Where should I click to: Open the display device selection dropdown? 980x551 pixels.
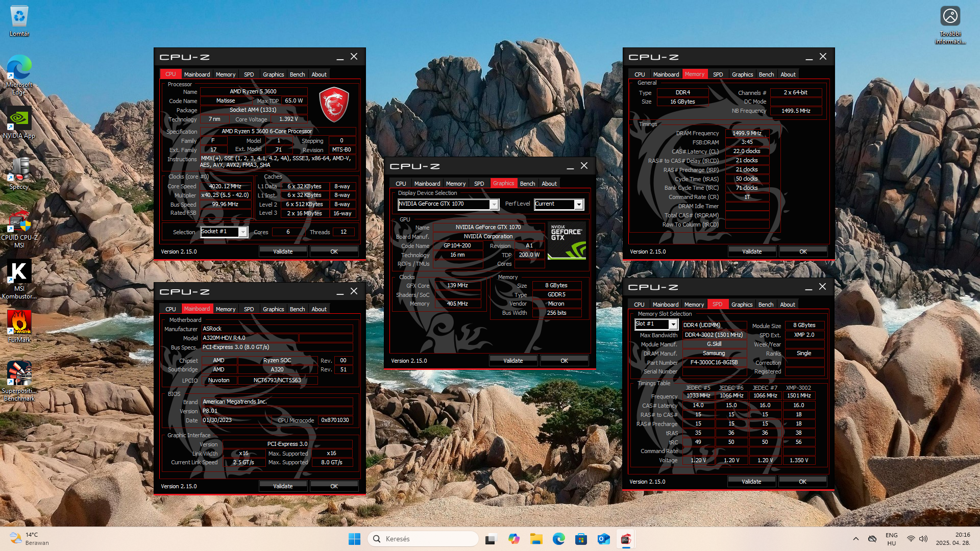coord(448,204)
